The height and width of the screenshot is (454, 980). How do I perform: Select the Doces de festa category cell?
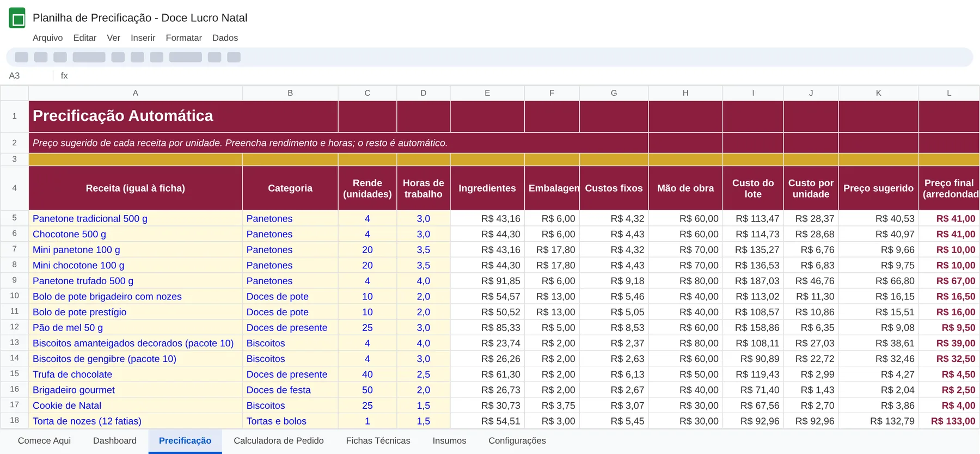(290, 390)
